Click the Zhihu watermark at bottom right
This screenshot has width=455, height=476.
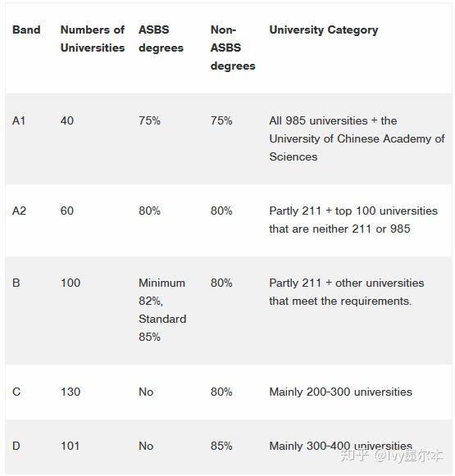(392, 456)
